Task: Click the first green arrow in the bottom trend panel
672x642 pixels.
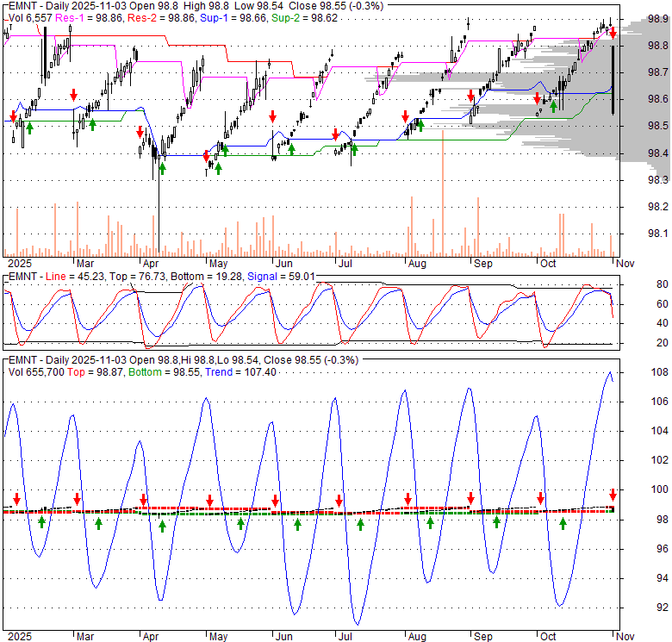Action: (x=41, y=520)
